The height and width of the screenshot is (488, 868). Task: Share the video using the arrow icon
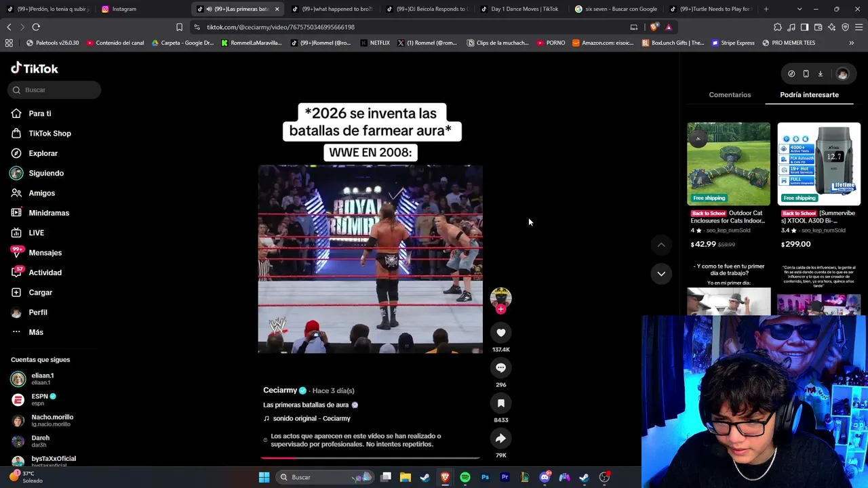(x=500, y=438)
